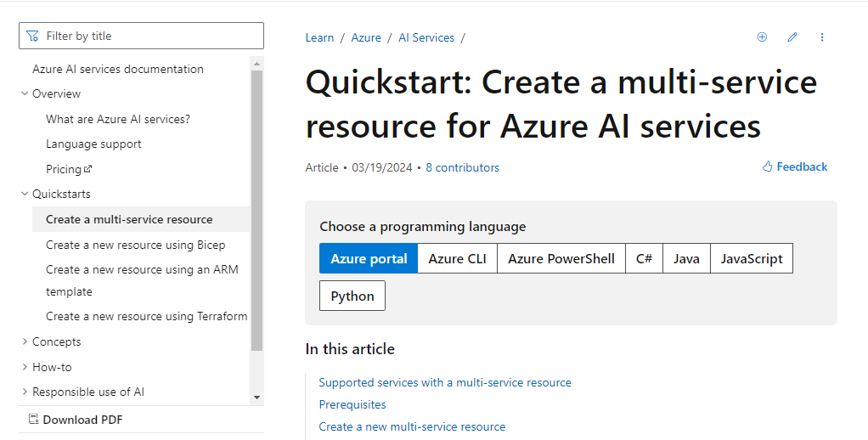The width and height of the screenshot is (868, 440).
Task: Open the more options vertical dots menu
Action: pyautogui.click(x=822, y=37)
